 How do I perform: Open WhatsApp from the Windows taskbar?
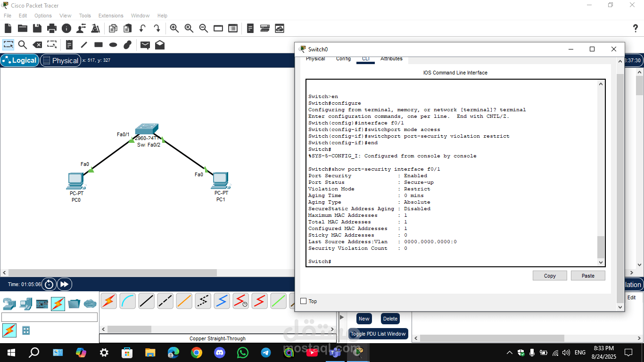(x=243, y=352)
